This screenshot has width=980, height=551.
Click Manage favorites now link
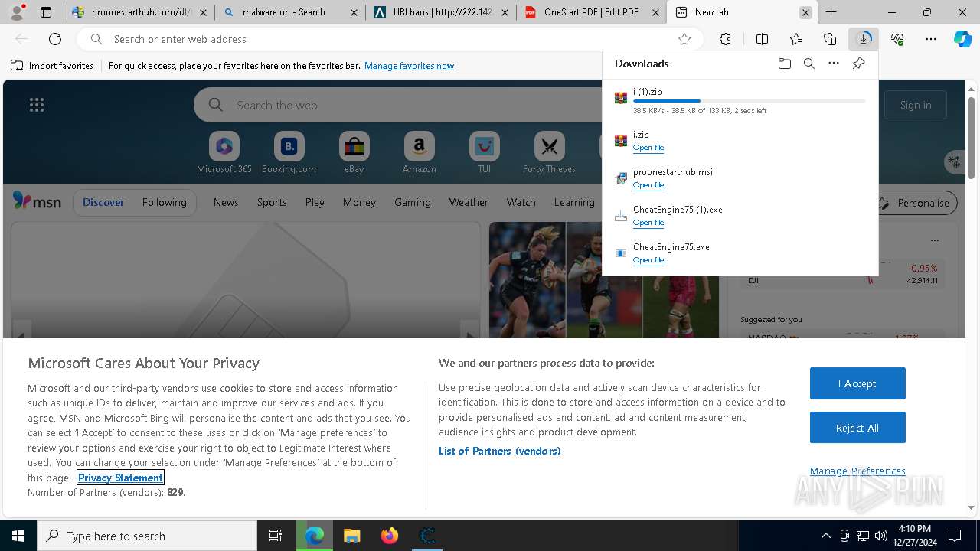click(x=409, y=66)
